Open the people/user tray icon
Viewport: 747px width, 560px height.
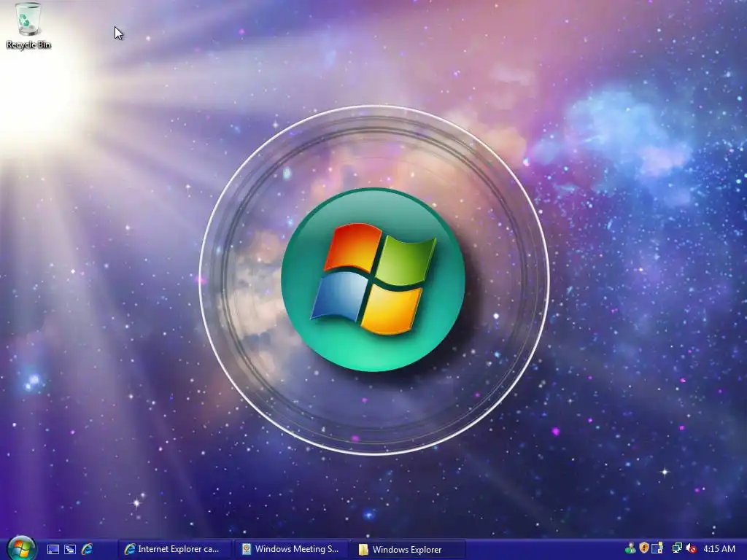630,548
